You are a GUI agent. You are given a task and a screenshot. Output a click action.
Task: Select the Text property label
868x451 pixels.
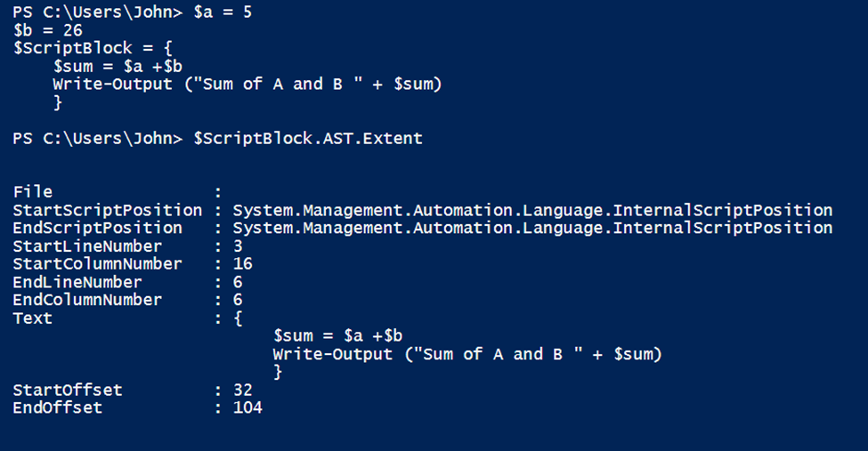pyautogui.click(x=33, y=318)
